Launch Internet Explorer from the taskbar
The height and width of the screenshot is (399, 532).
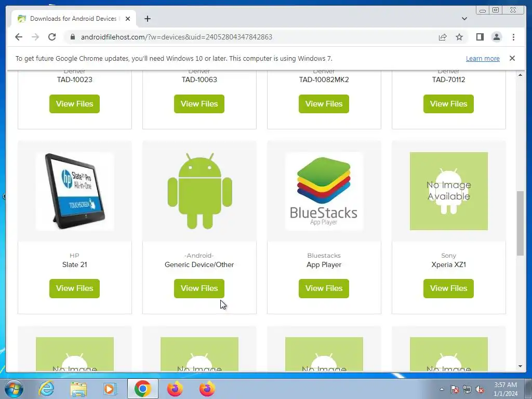click(x=46, y=389)
